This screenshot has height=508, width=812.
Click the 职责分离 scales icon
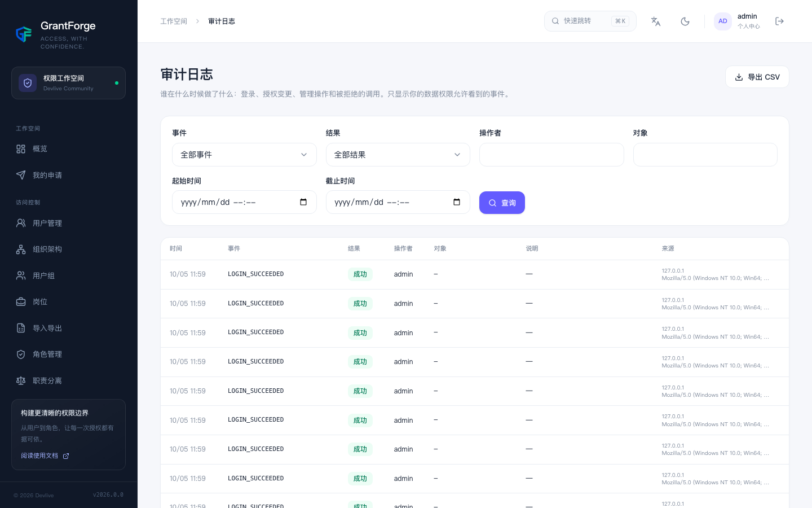[x=21, y=380]
